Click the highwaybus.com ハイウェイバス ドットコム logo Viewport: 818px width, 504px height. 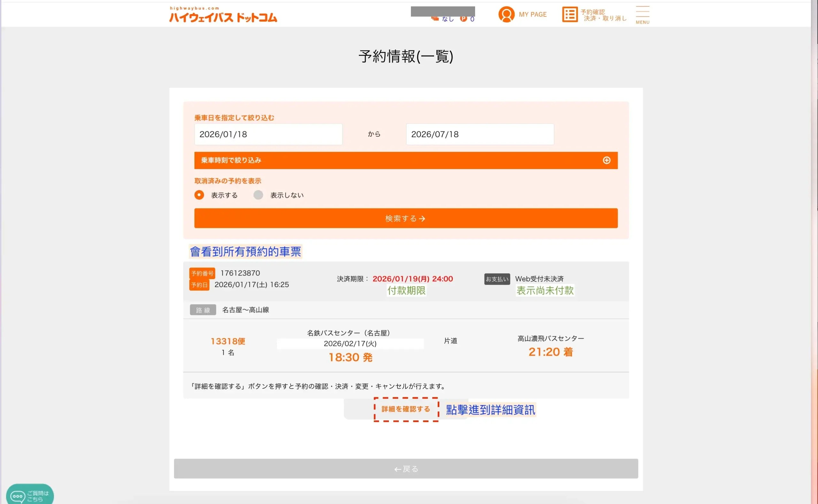tap(223, 15)
